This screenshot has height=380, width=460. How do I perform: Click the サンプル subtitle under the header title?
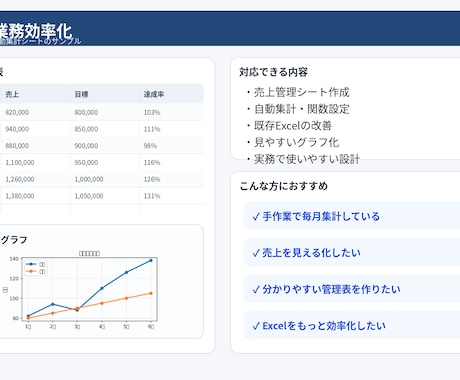click(40, 41)
